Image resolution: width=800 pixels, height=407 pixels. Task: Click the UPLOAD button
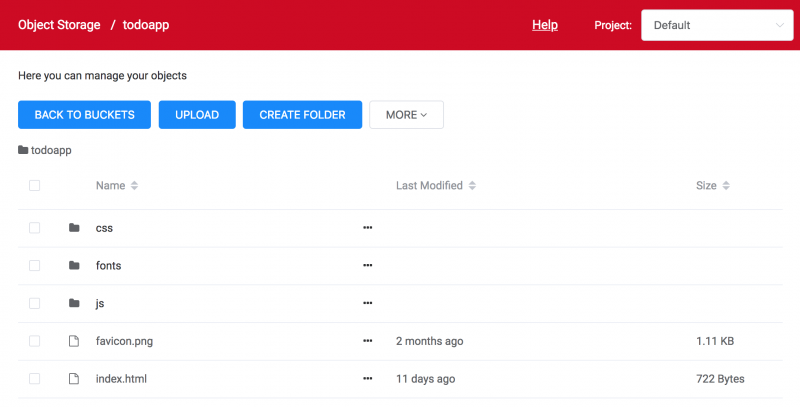(197, 115)
